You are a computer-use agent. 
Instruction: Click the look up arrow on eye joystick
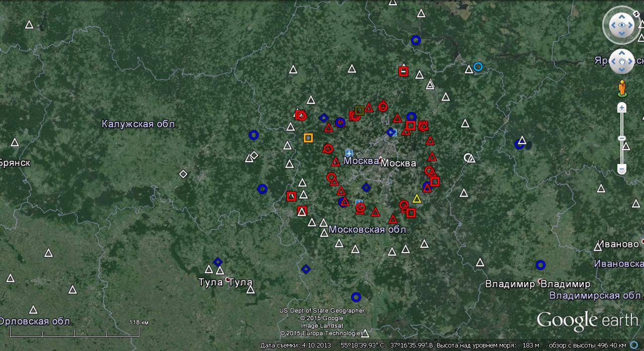622,16
